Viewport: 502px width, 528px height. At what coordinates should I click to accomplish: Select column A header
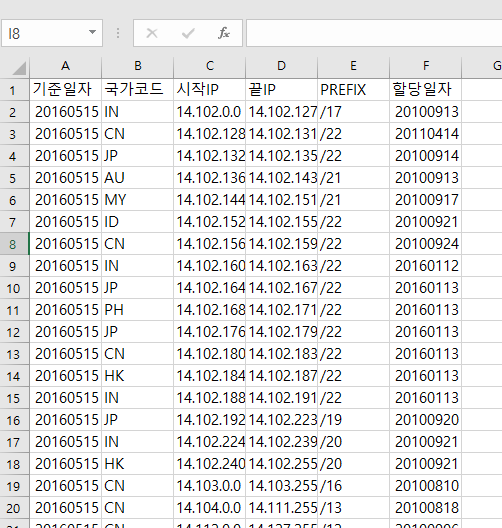coord(65,66)
